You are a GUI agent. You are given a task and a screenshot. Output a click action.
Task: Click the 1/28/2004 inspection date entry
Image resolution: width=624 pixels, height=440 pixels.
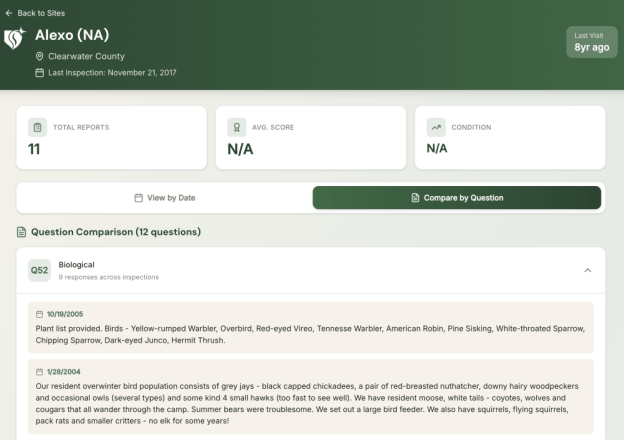point(66,371)
